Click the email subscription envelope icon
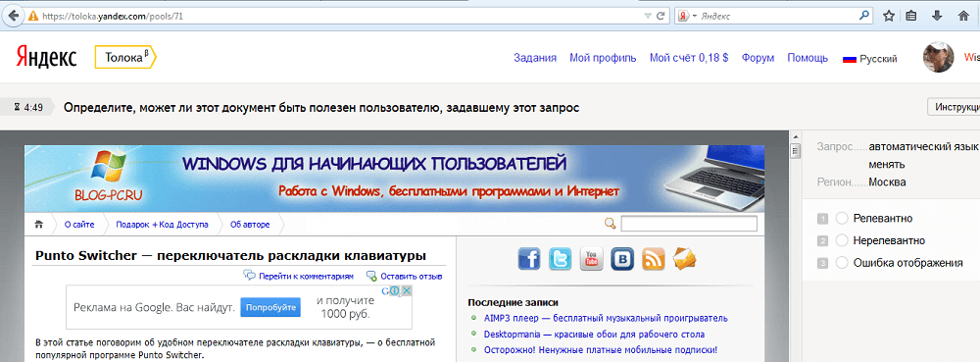The image size is (980, 362). tap(685, 259)
